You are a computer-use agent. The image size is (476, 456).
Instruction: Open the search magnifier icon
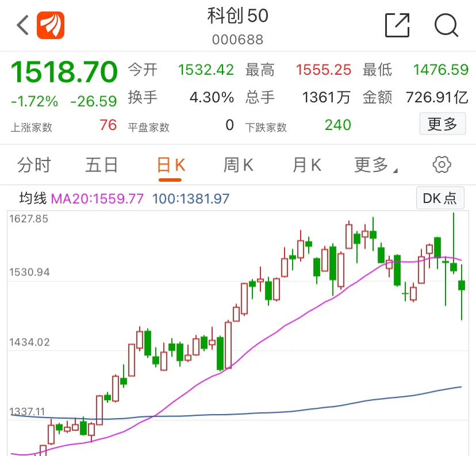446,25
